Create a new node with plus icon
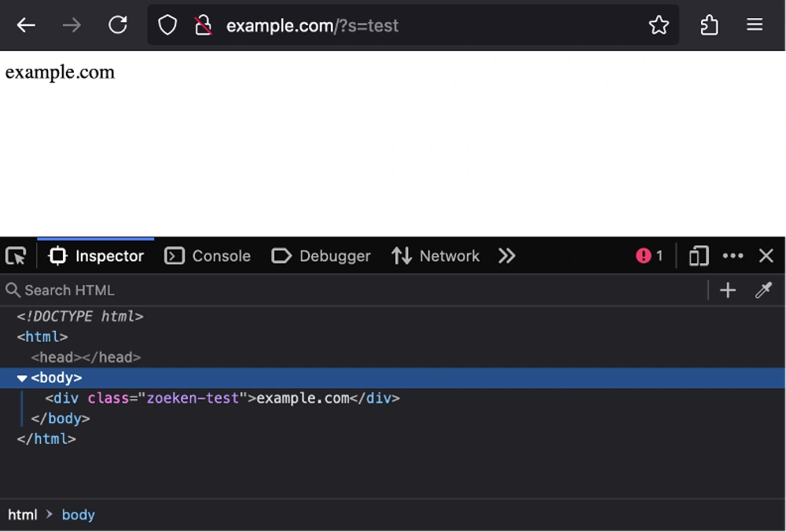This screenshot has height=532, width=786. pyautogui.click(x=728, y=291)
